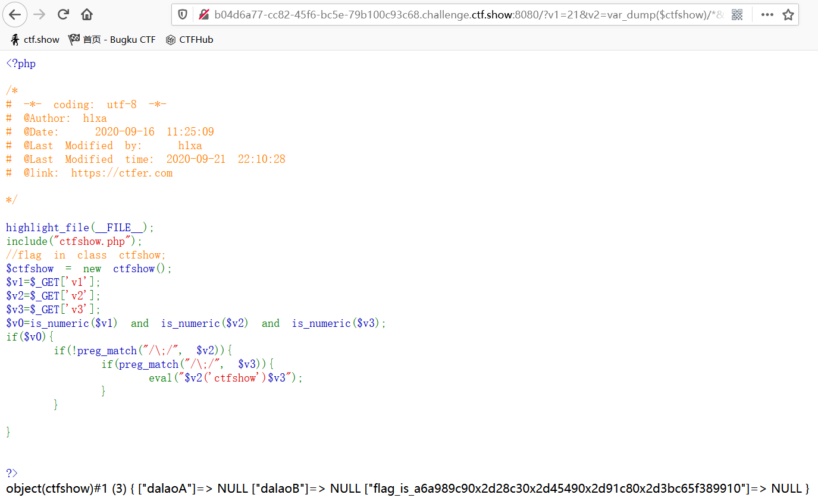The width and height of the screenshot is (818, 504).
Task: Open the Bugku CTF bookmark
Action: click(112, 39)
